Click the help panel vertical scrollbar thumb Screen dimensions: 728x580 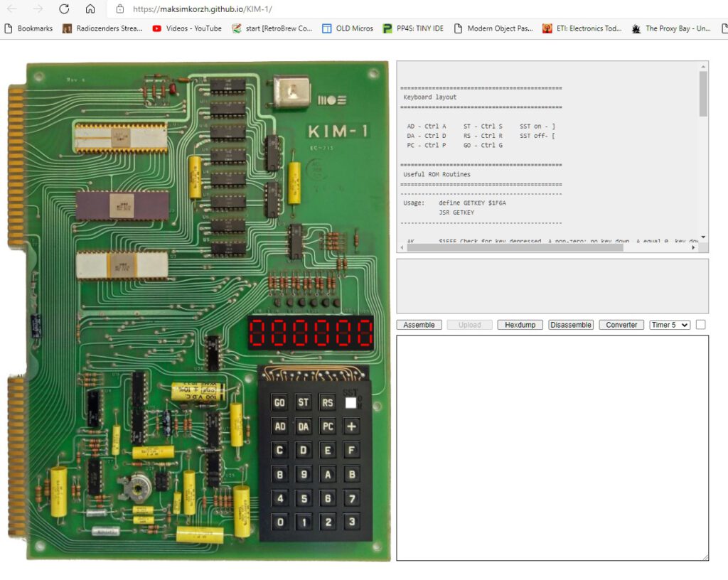tap(703, 94)
